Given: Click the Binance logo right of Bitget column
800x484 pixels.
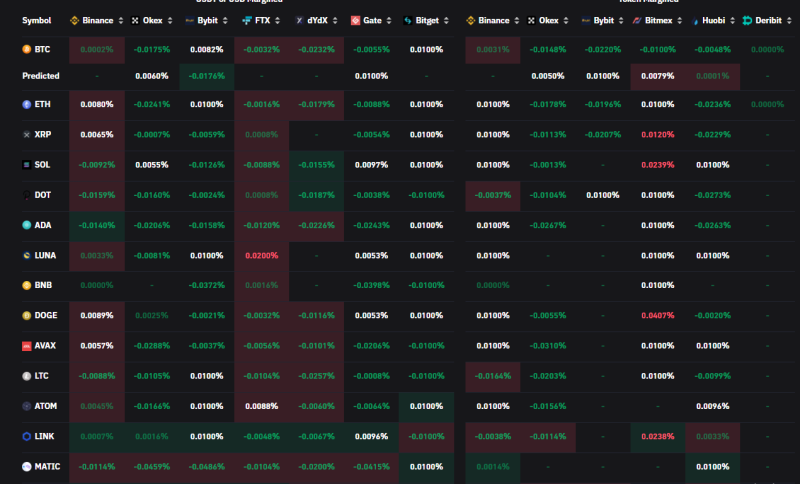Looking at the screenshot, I should (470, 20).
